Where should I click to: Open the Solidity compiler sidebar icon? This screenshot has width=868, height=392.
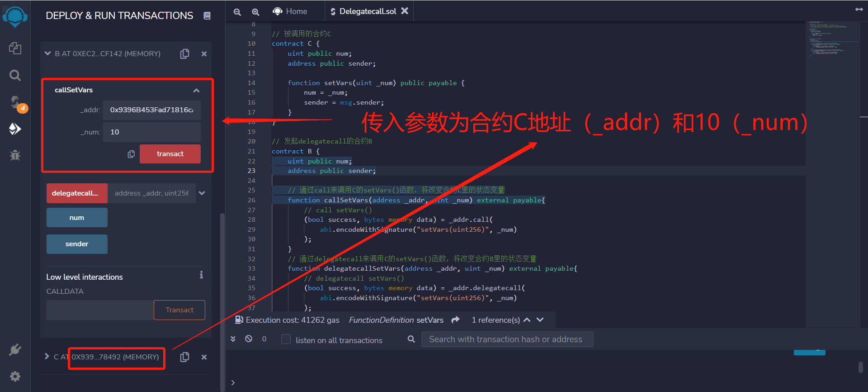pyautogui.click(x=15, y=102)
